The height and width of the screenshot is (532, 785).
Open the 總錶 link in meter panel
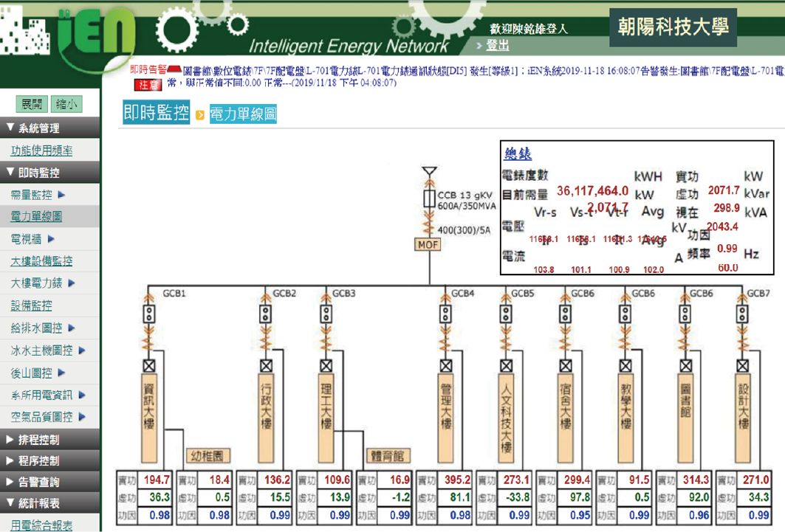point(518,154)
